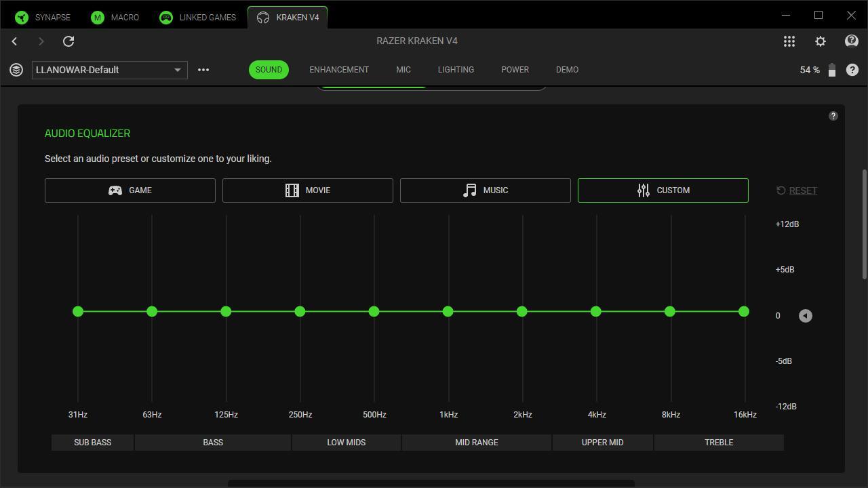Open the Lighting section
The image size is (868, 488).
tap(456, 70)
